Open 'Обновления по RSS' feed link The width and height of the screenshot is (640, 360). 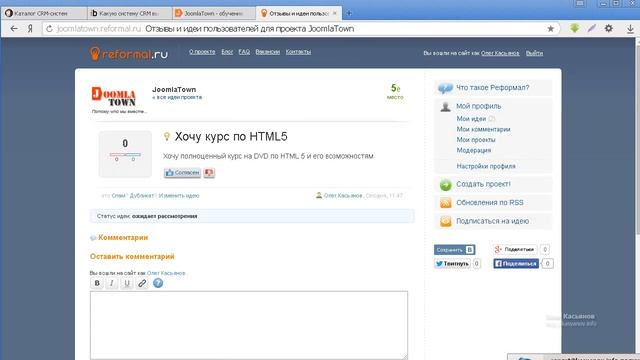pos(489,203)
